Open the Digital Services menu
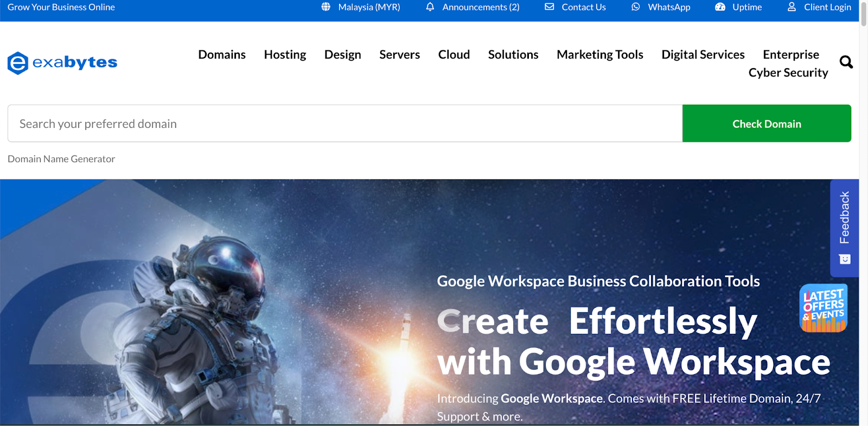 (x=703, y=55)
